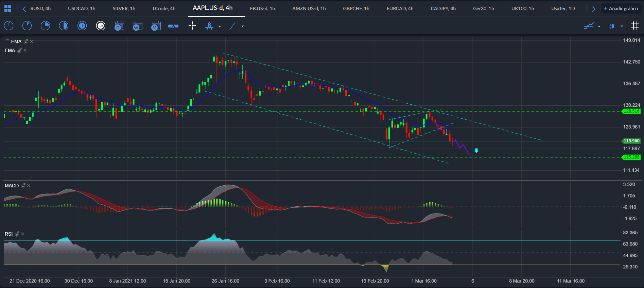Screen dimensions: 644x288
Task: Remove the second EMA indicator with its X
Action: coord(25,50)
